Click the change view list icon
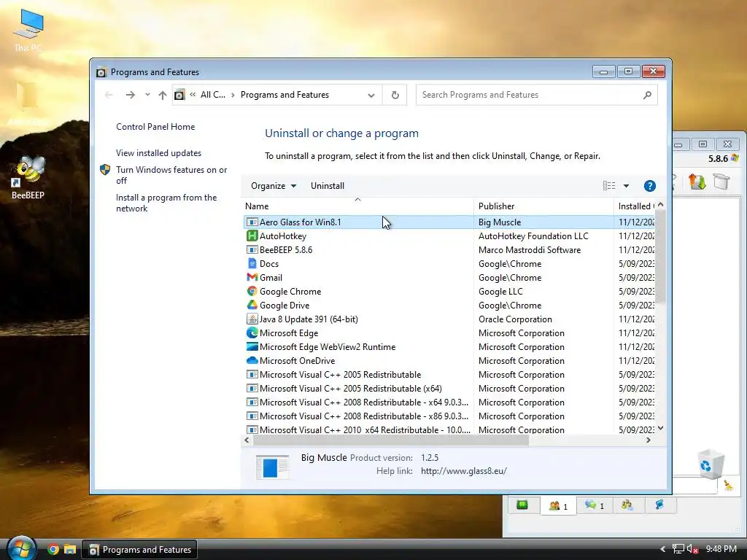This screenshot has height=560, width=747. click(x=609, y=186)
